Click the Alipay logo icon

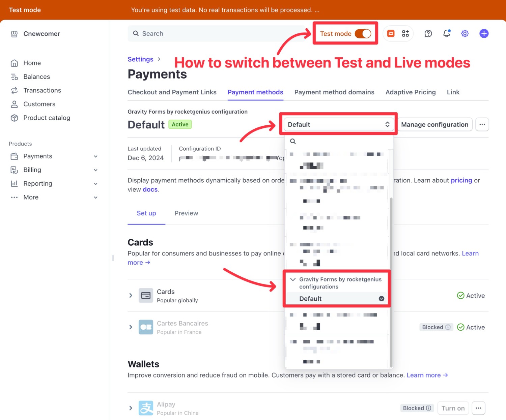click(x=146, y=408)
